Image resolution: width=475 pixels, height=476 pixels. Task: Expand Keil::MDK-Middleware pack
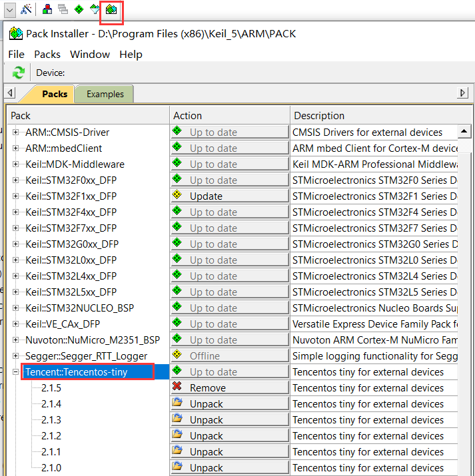click(15, 164)
